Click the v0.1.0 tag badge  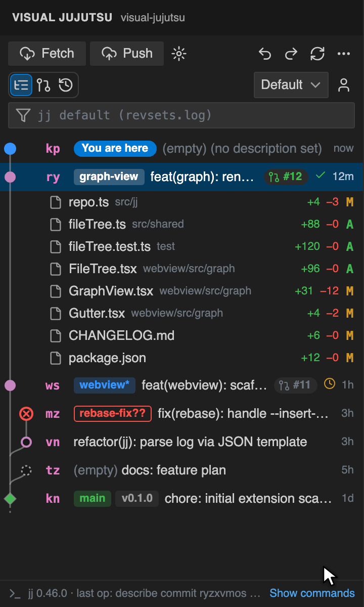(137, 498)
